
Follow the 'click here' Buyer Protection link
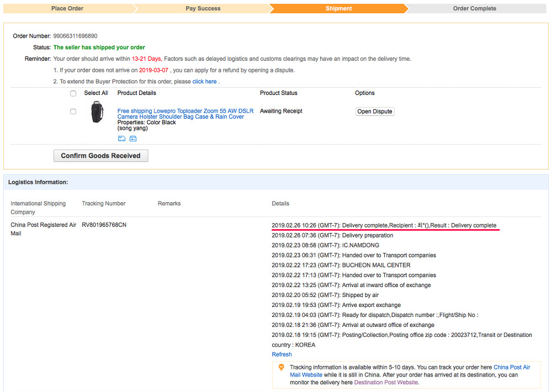[x=204, y=82]
